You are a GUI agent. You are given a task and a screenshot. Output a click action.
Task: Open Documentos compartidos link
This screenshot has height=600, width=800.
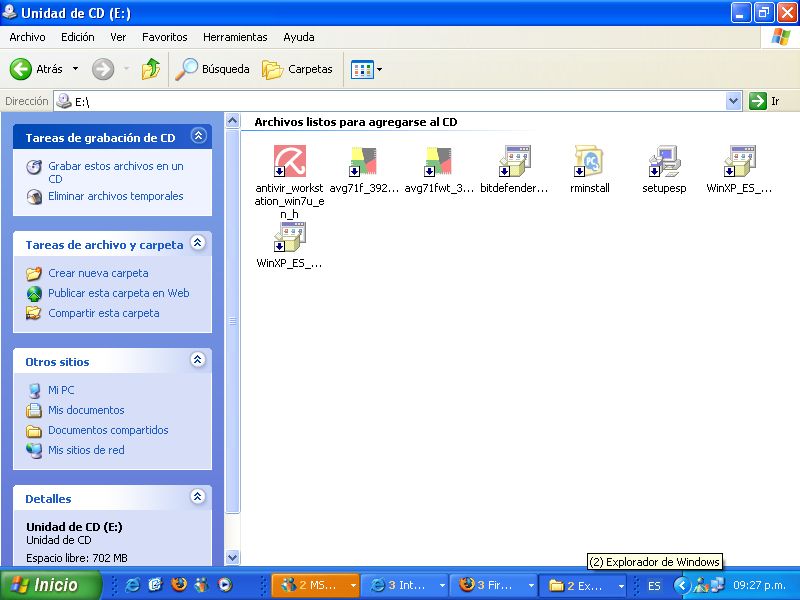click(108, 430)
